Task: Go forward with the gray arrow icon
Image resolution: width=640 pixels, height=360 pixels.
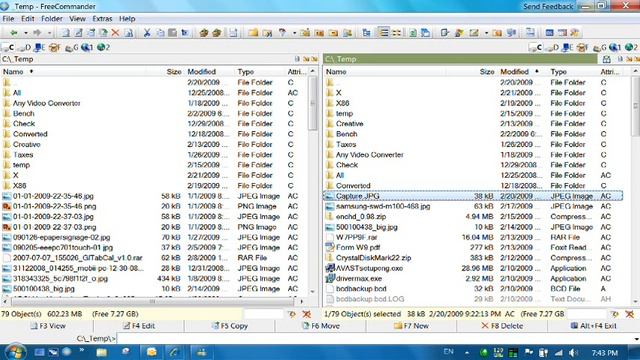Action: point(37,33)
